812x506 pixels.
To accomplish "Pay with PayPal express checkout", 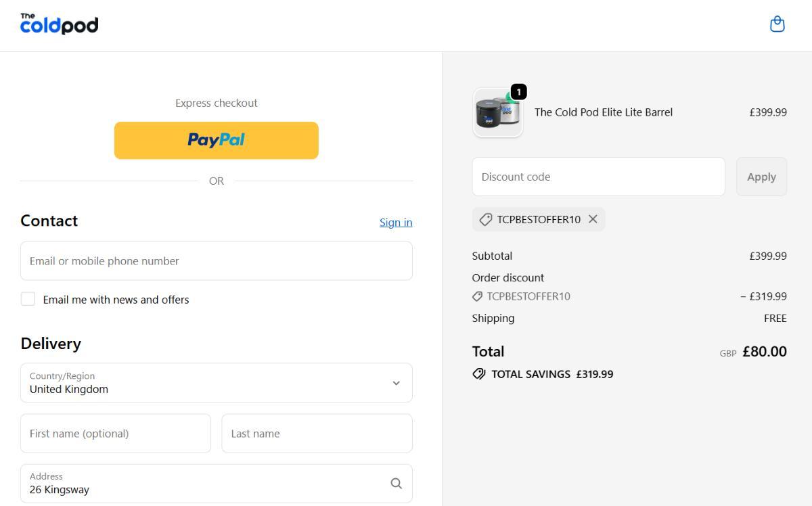I will 217,141.
